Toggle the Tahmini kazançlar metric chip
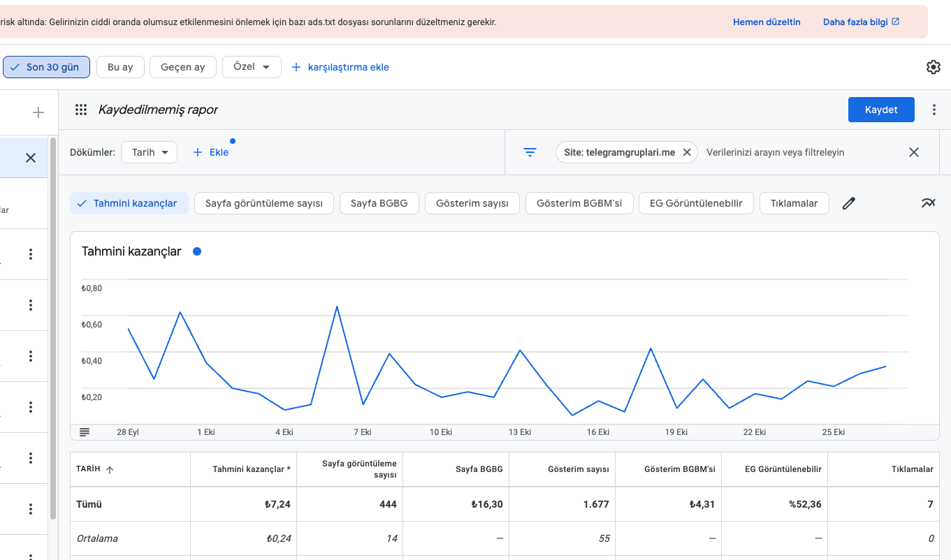Viewport: 951px width, 560px height. [129, 203]
